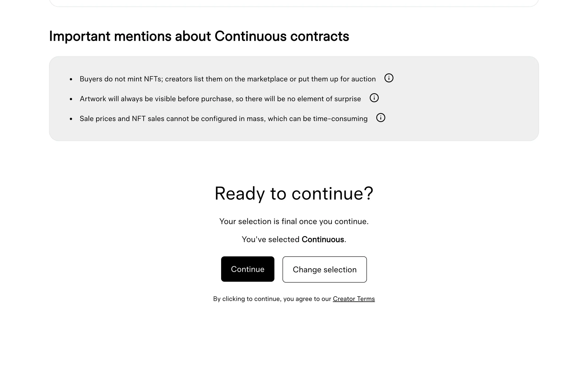The height and width of the screenshot is (368, 588).
Task: Click info icon beside Artwork visibility note
Action: [x=374, y=98]
